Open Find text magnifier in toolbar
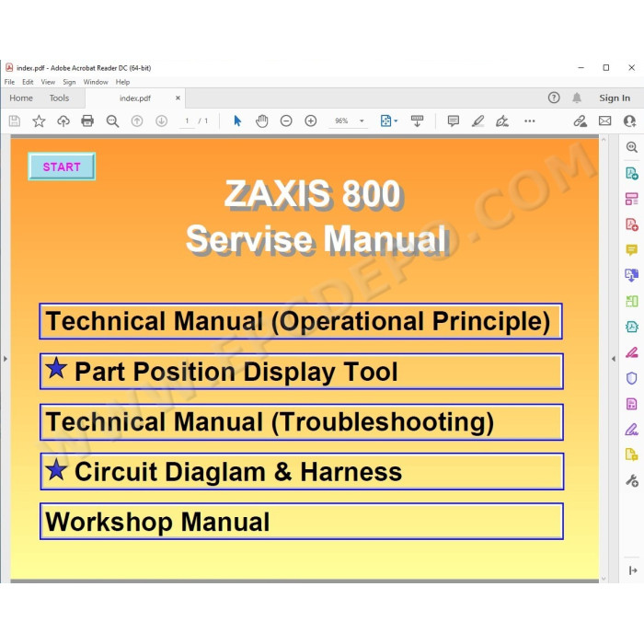 click(112, 121)
